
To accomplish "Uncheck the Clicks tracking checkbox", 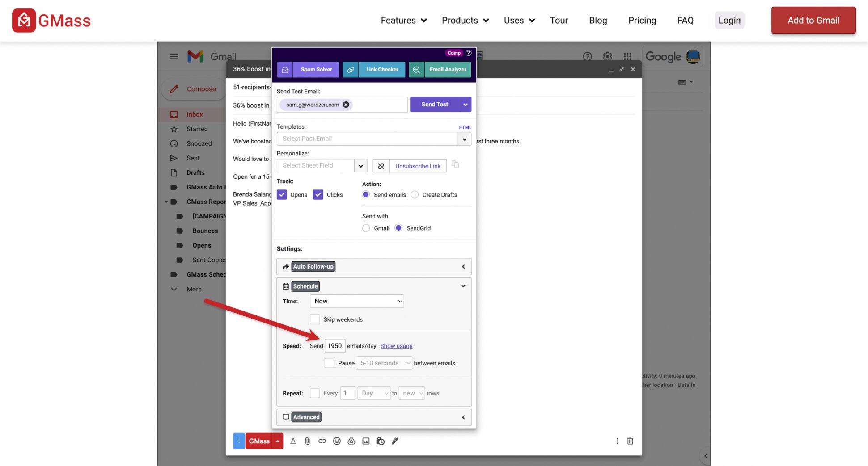I will click(318, 195).
